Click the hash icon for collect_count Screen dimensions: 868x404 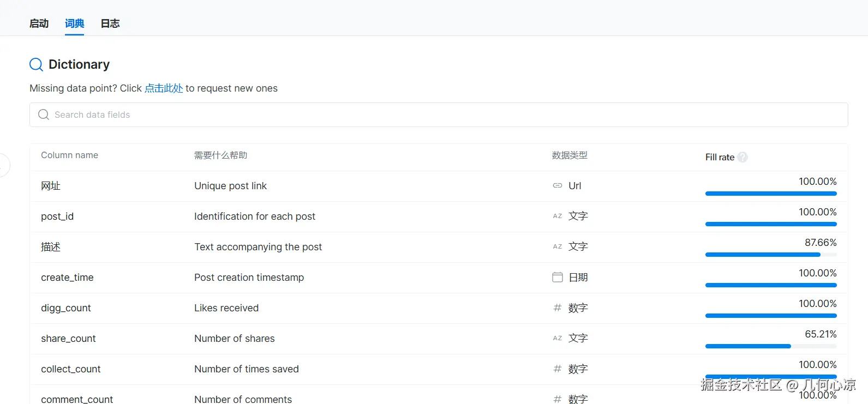click(557, 369)
